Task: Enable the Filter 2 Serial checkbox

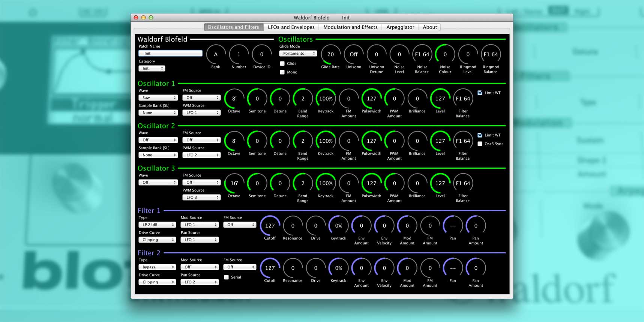Action: [226, 277]
